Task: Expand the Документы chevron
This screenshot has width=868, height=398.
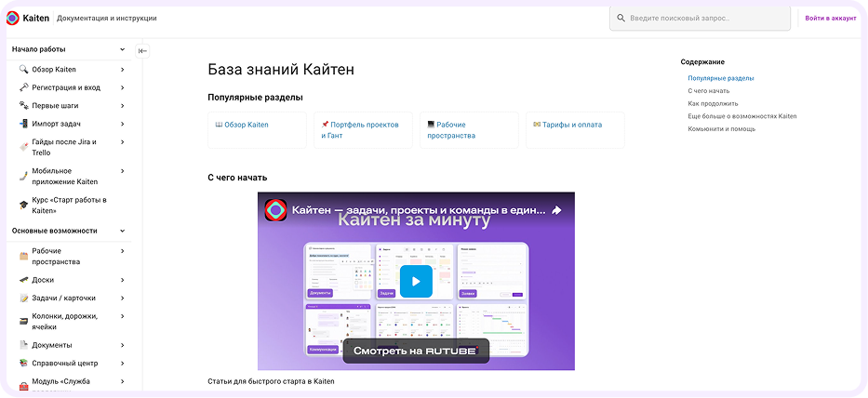Action: (123, 345)
